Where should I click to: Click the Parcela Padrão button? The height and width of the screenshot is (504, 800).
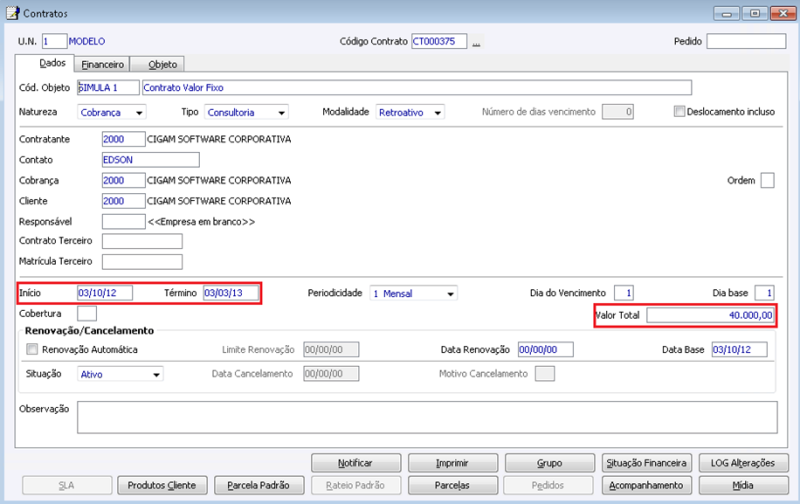(x=259, y=485)
